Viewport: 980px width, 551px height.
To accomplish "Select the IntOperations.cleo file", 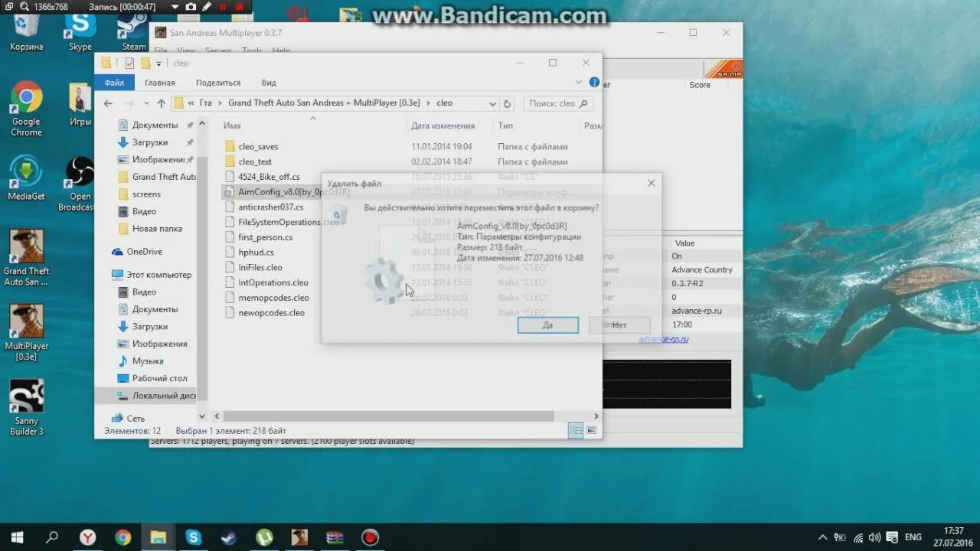I will point(273,282).
